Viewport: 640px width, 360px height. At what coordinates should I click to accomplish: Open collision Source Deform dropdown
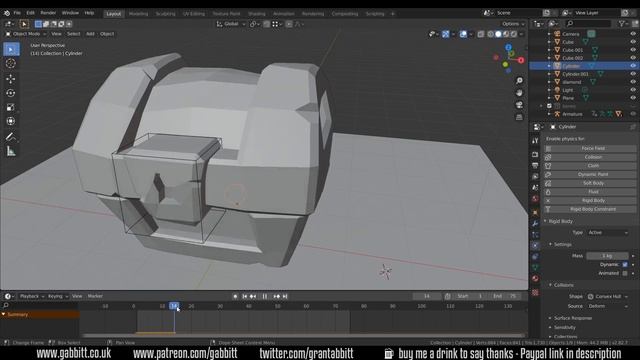[x=607, y=306]
